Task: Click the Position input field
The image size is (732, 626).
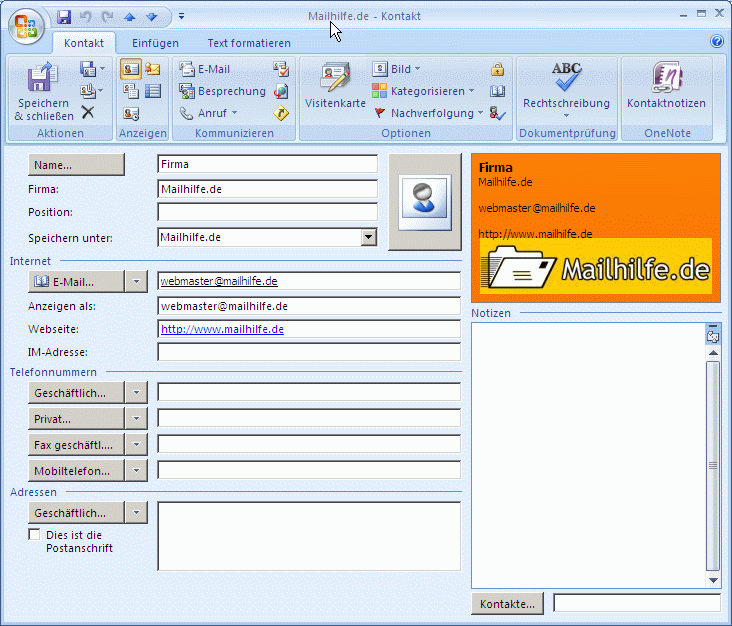Action: tap(267, 212)
